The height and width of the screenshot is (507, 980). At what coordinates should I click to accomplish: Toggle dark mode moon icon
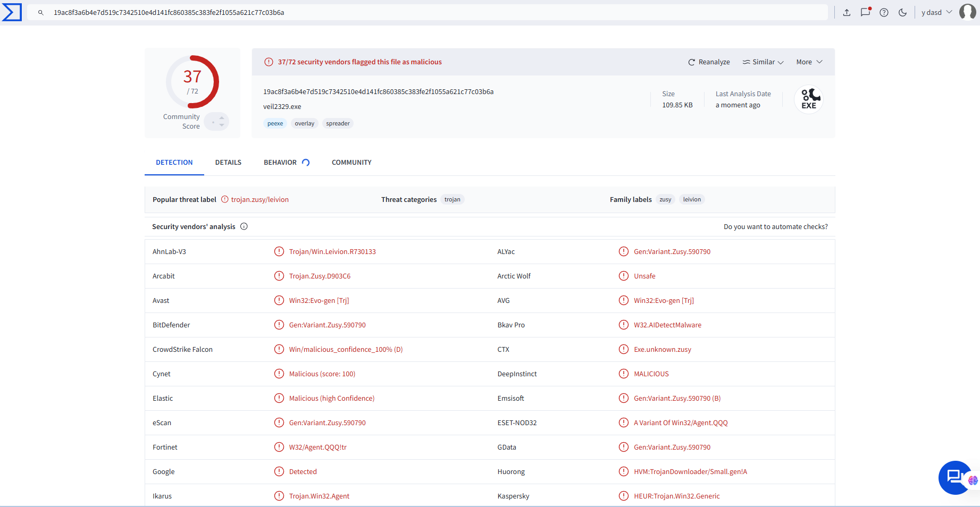coord(902,12)
